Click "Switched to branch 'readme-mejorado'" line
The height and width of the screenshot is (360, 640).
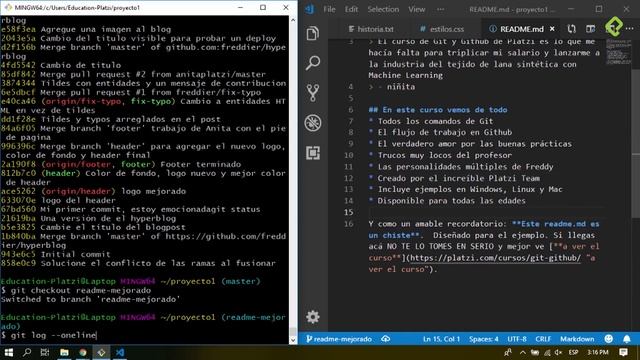point(90,299)
